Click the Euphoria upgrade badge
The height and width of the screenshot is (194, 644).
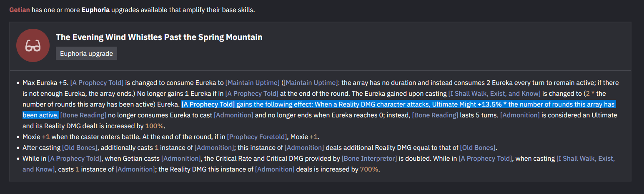click(x=86, y=53)
